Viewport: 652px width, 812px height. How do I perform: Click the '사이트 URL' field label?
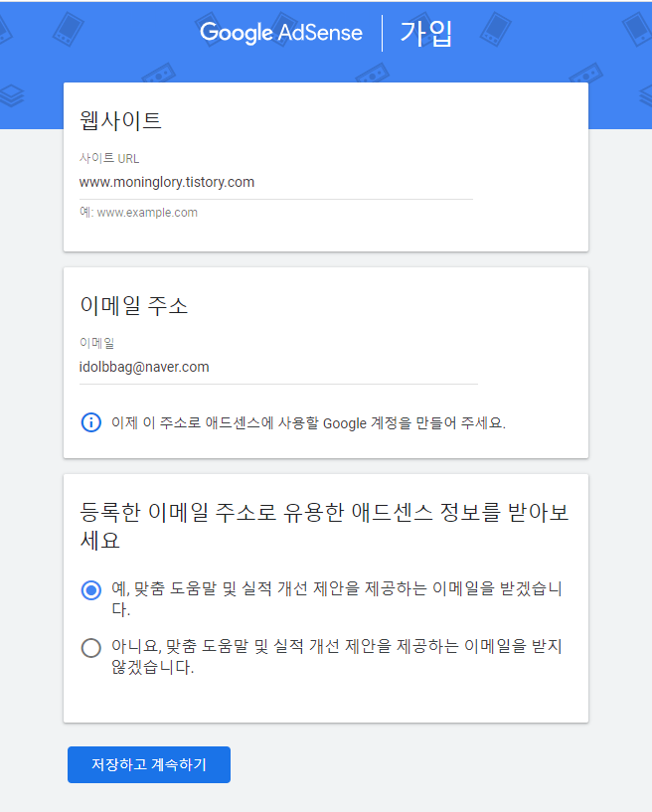tap(109, 158)
